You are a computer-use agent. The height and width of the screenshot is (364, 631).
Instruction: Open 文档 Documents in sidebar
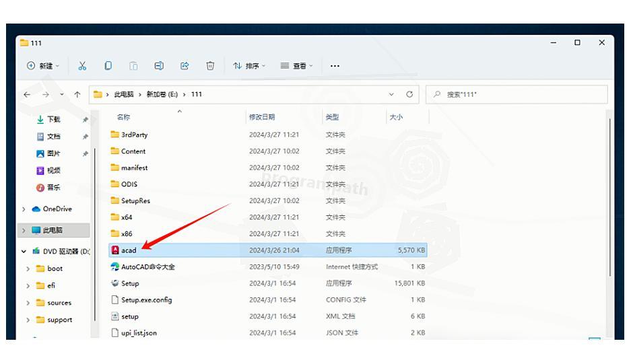click(53, 137)
